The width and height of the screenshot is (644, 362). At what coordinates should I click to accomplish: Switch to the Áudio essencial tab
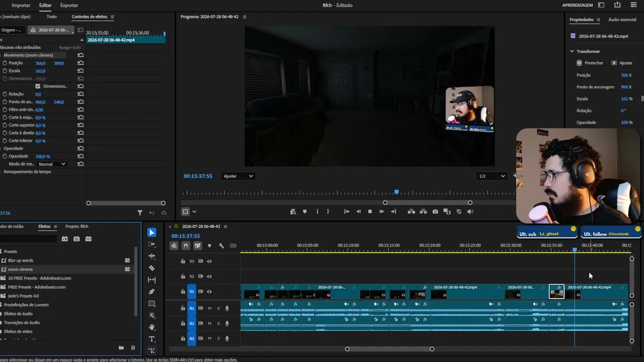[622, 20]
